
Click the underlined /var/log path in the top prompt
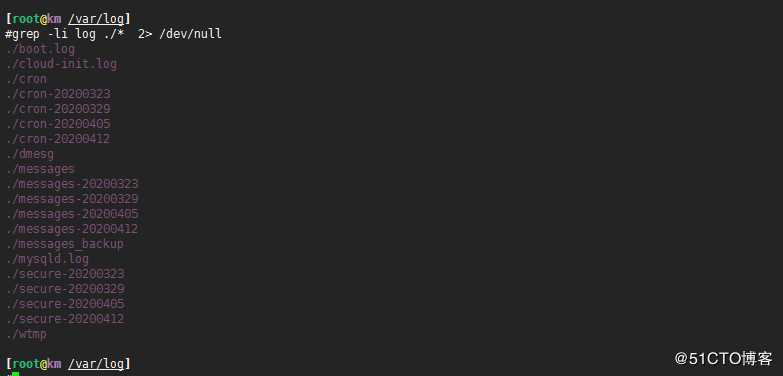[x=96, y=19]
